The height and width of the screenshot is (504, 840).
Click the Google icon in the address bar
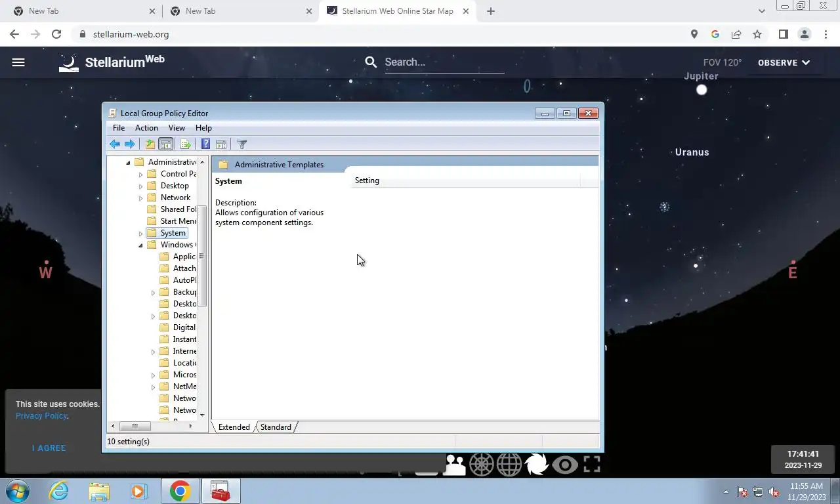[x=715, y=34]
